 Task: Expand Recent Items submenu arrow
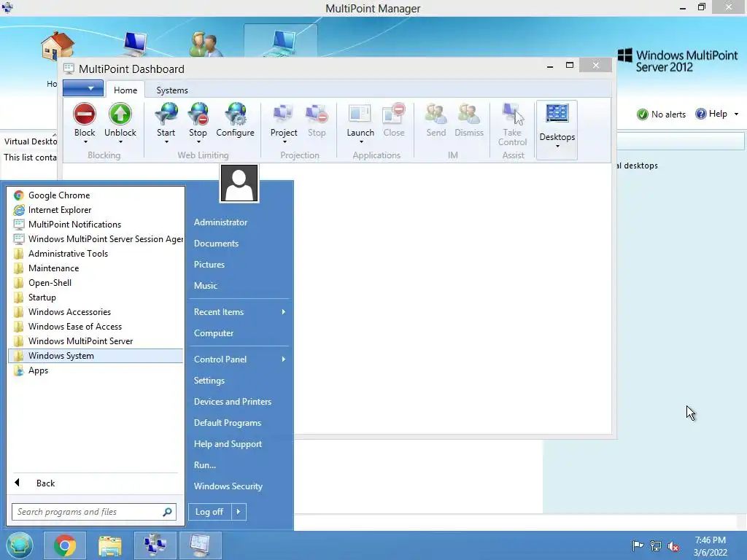pyautogui.click(x=284, y=312)
